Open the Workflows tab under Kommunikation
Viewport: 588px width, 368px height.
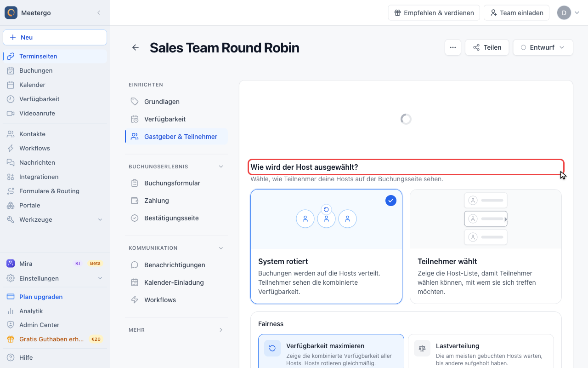[176, 300]
